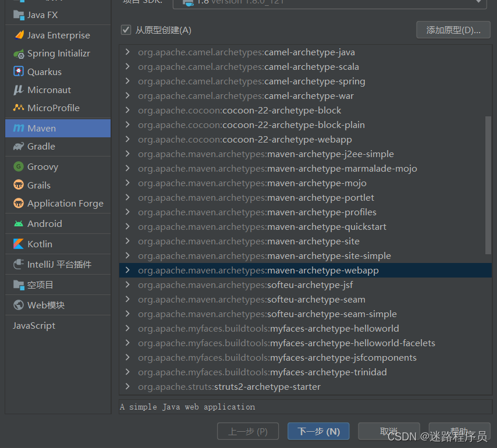Viewport: 497px width, 448px height.
Task: Select maven-archetype-site-simple row
Action: pyautogui.click(x=306, y=255)
